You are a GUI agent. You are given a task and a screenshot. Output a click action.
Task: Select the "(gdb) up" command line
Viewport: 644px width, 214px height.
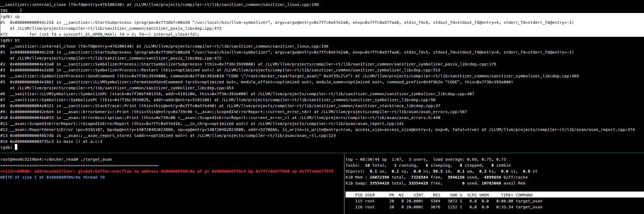tap(10, 17)
